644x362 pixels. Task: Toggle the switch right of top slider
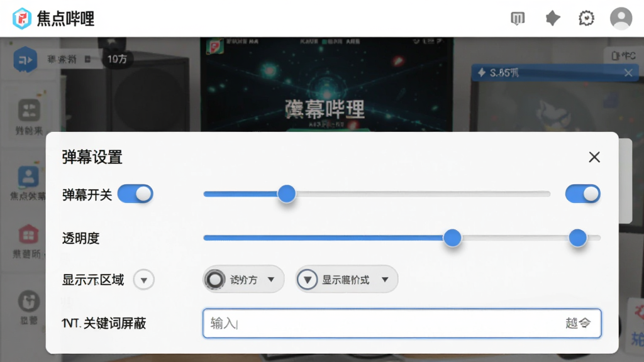(x=582, y=194)
